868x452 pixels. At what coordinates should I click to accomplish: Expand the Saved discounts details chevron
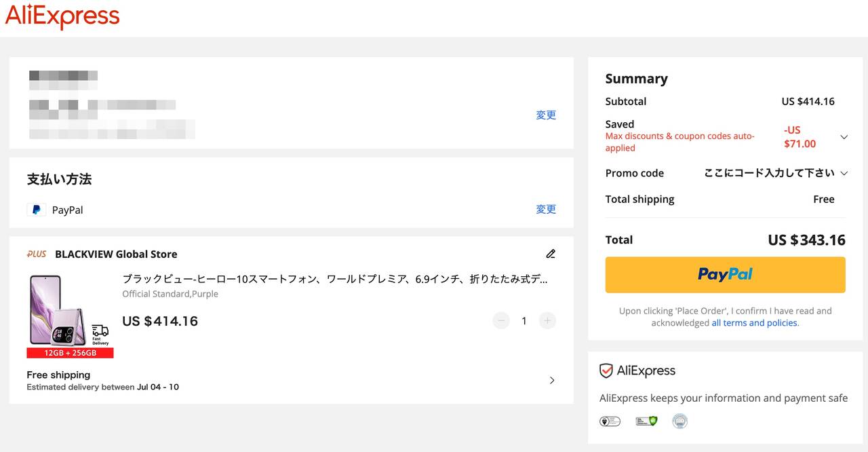(x=844, y=136)
